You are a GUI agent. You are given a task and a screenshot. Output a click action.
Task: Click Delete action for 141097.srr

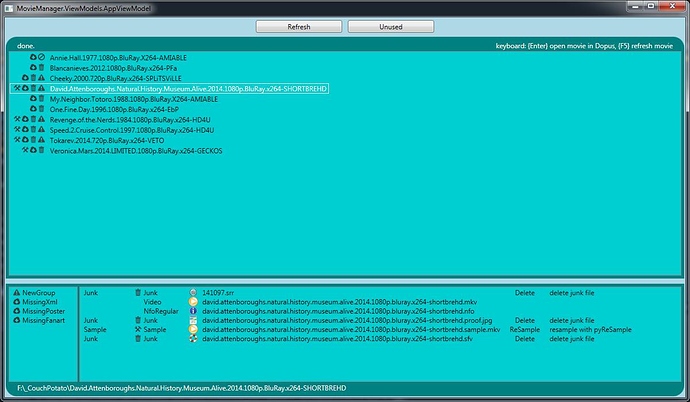coord(525,292)
